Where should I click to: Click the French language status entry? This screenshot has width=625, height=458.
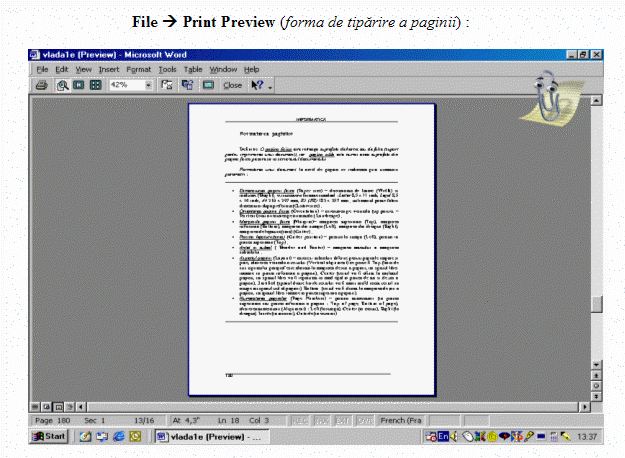401,421
